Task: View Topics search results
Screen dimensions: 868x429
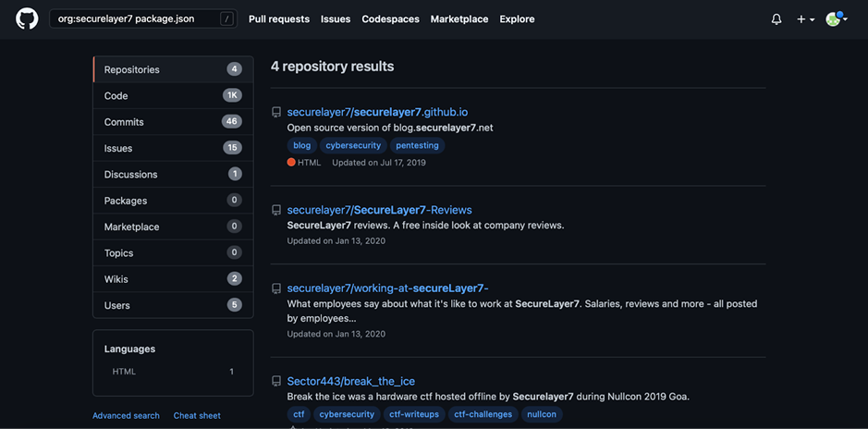Action: coord(173,253)
